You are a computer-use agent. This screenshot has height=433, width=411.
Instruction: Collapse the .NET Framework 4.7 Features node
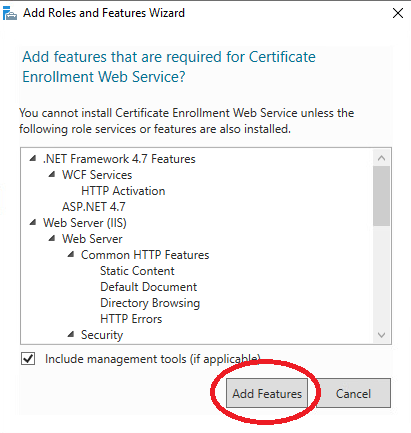[33, 159]
